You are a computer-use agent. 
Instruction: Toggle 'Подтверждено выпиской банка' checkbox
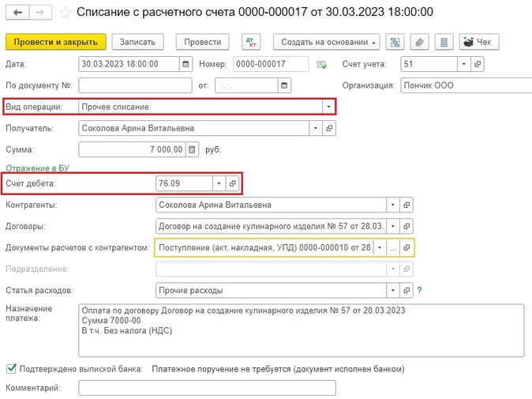click(x=11, y=368)
